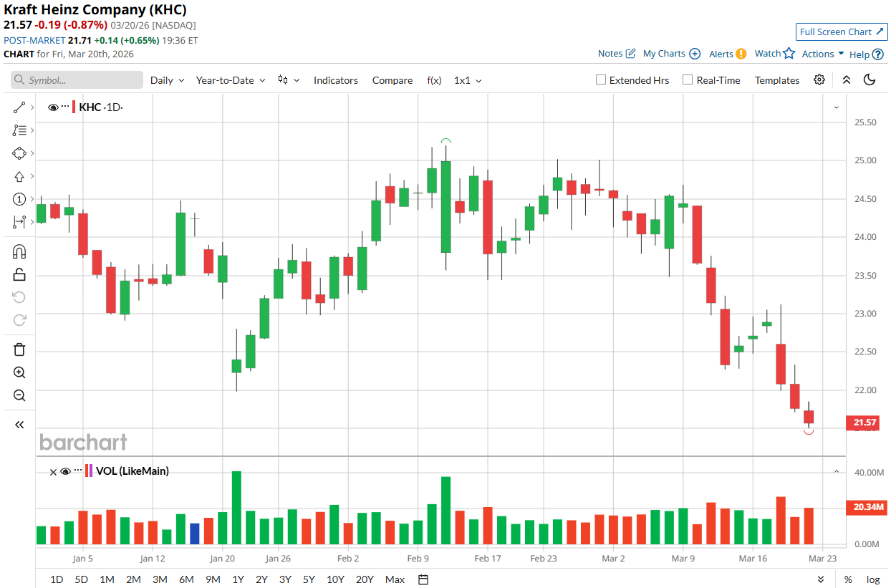The width and height of the screenshot is (891, 588).
Task: Open the Daily interval dropdown
Action: tap(167, 80)
